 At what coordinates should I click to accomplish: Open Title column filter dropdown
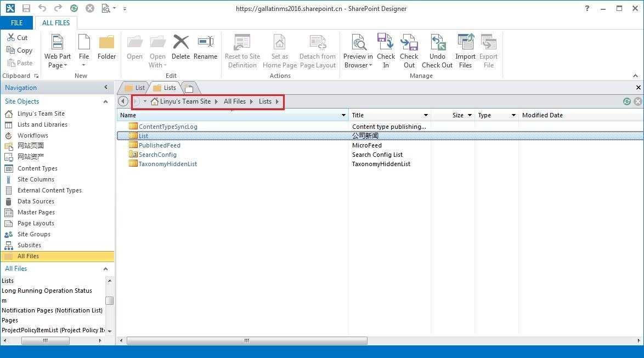point(426,115)
